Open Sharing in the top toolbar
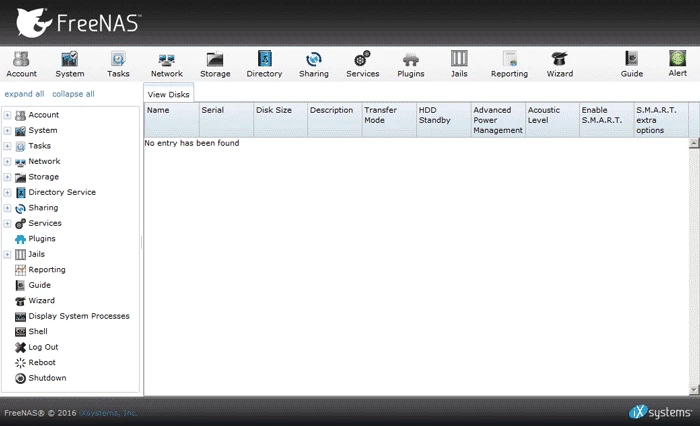The height and width of the screenshot is (426, 700). (x=313, y=64)
